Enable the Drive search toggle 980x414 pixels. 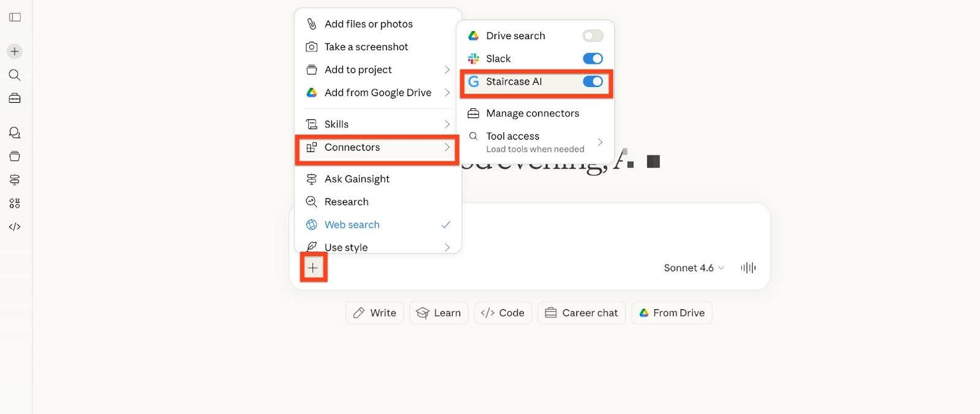coord(592,36)
